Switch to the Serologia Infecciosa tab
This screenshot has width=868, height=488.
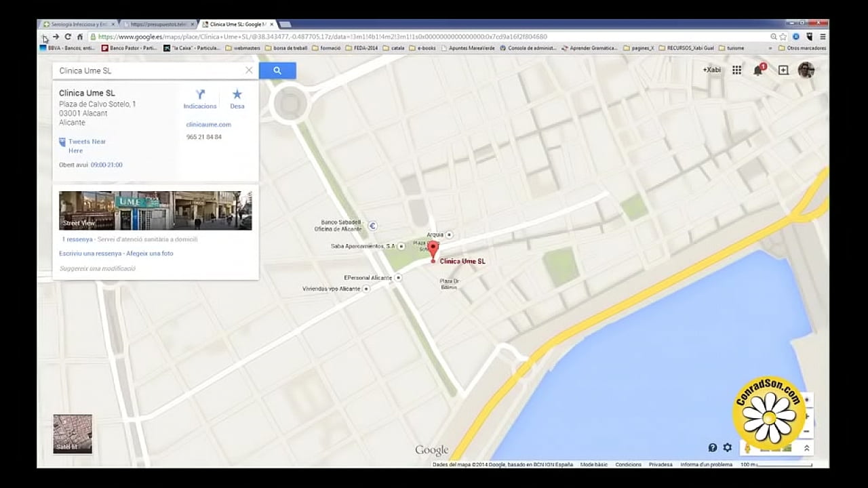coord(76,24)
